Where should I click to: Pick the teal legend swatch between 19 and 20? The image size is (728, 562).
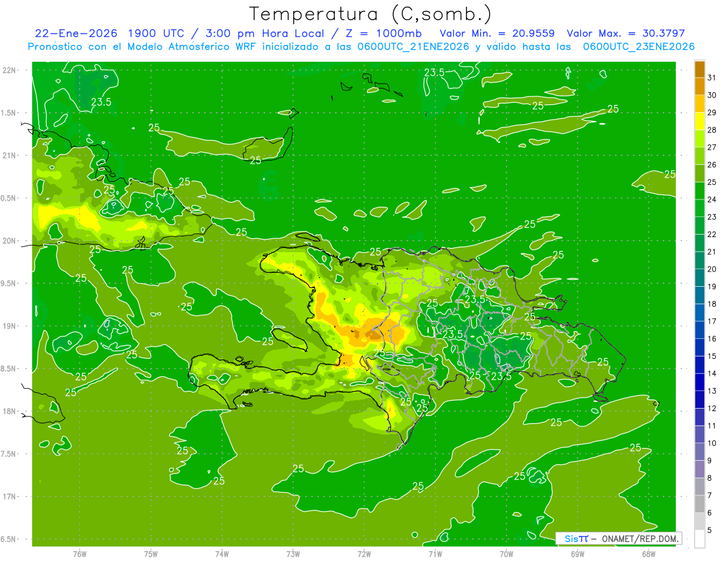coord(699,278)
